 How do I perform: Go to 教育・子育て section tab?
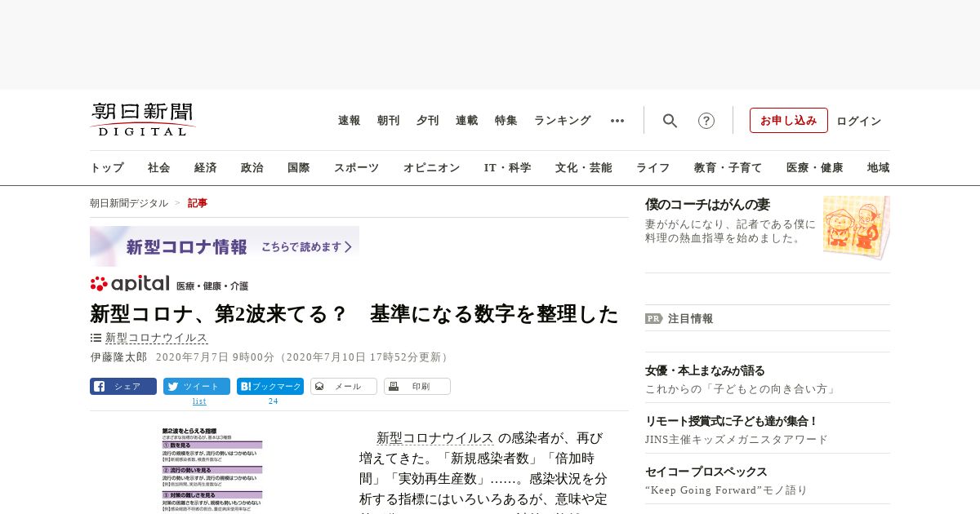coord(728,168)
